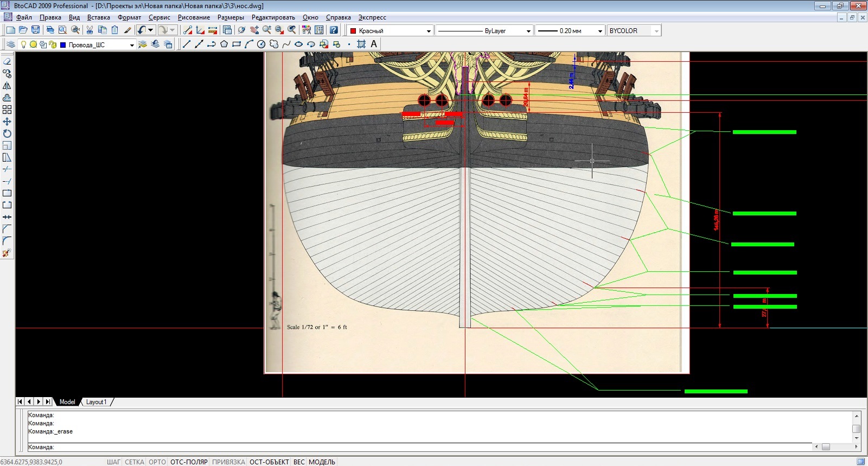Switch to the Layout1 tab
Viewport: 868px width, 466px height.
coord(96,402)
